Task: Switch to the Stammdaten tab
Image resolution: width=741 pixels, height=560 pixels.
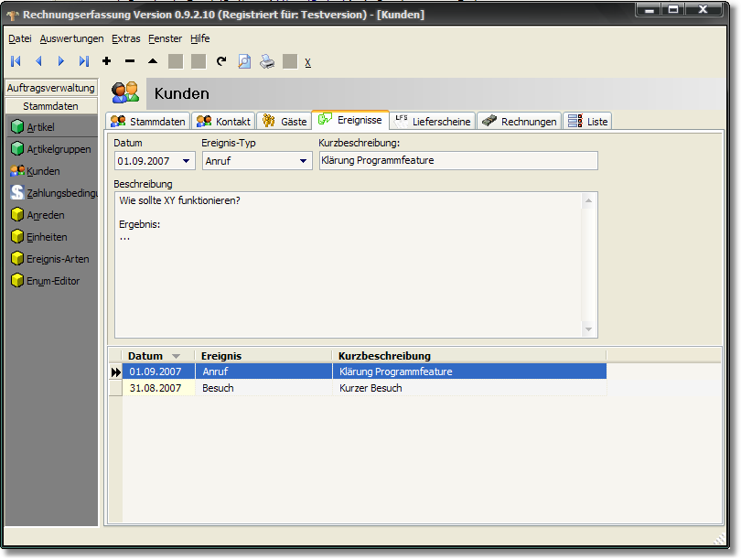Action: click(148, 122)
